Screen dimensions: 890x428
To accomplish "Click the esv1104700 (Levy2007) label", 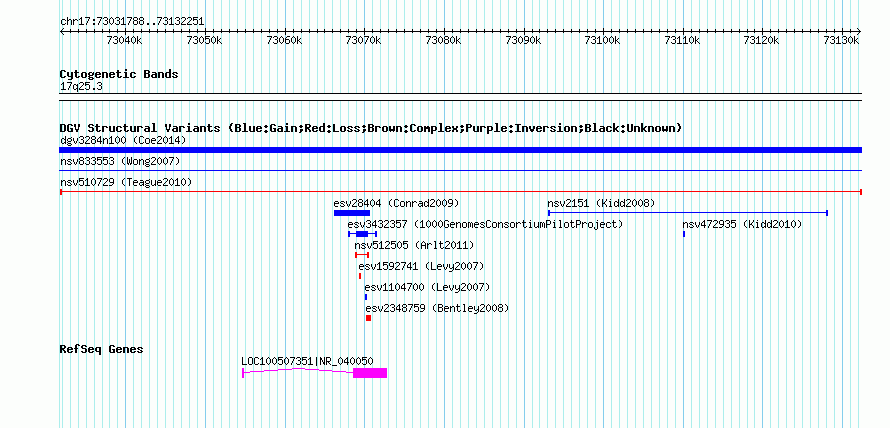I will tap(427, 287).
